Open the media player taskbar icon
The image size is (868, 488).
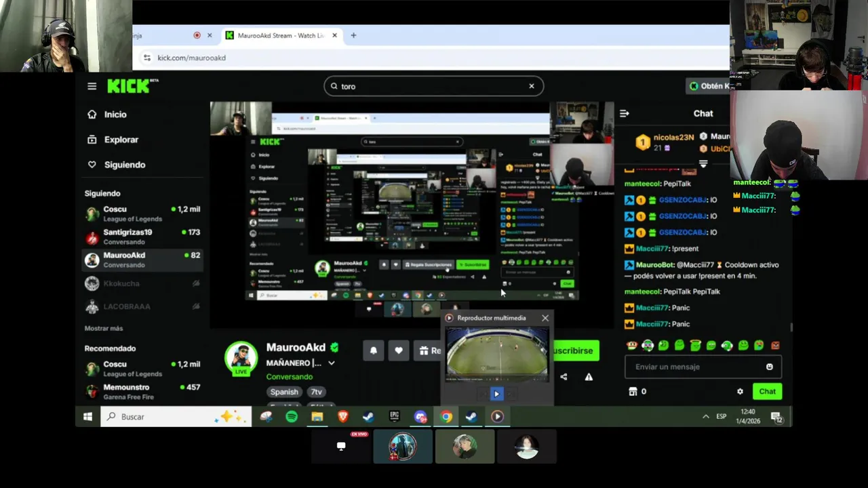tap(498, 417)
